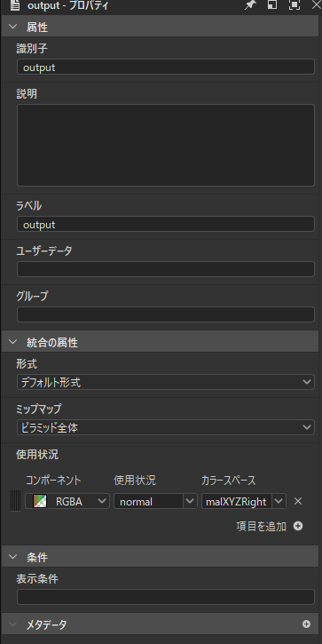
Task: Maximize the properties panel
Action: (295, 4)
